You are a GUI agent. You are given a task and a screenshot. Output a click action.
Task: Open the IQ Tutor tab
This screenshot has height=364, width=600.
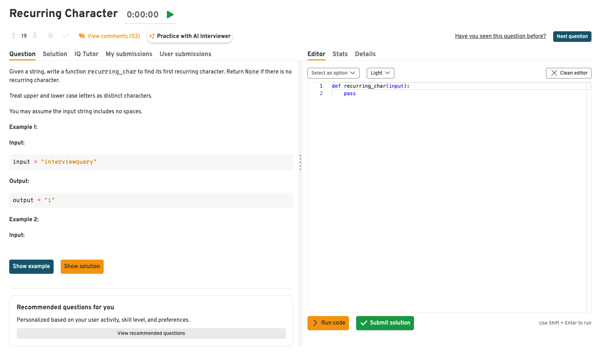point(86,54)
